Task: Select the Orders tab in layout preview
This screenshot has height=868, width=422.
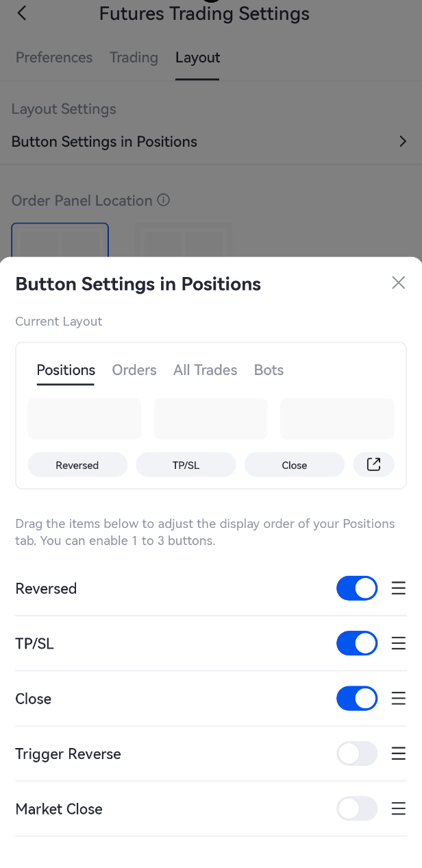Action: pos(134,370)
